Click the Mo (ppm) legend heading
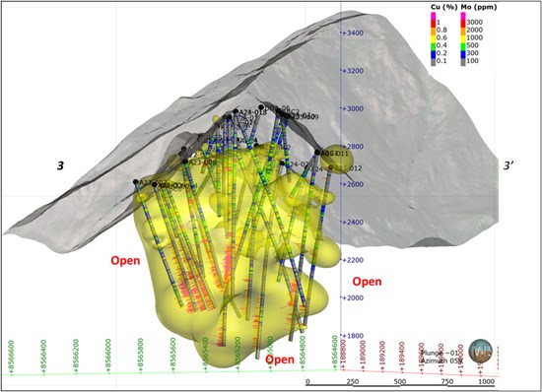 [x=479, y=7]
